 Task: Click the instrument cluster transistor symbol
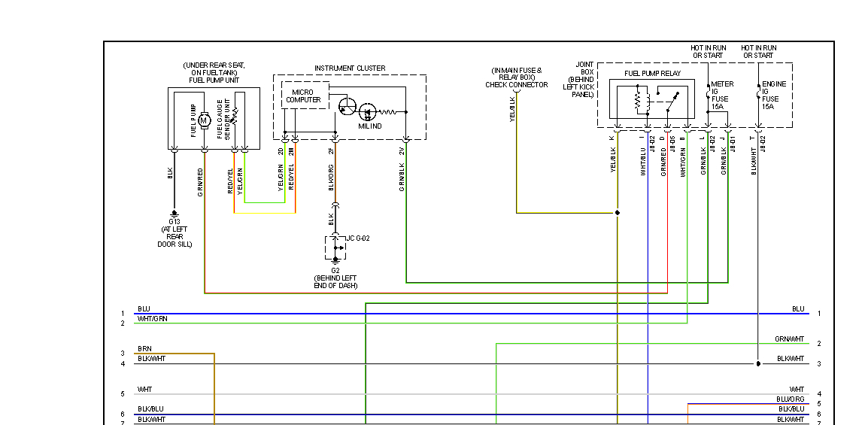[348, 106]
